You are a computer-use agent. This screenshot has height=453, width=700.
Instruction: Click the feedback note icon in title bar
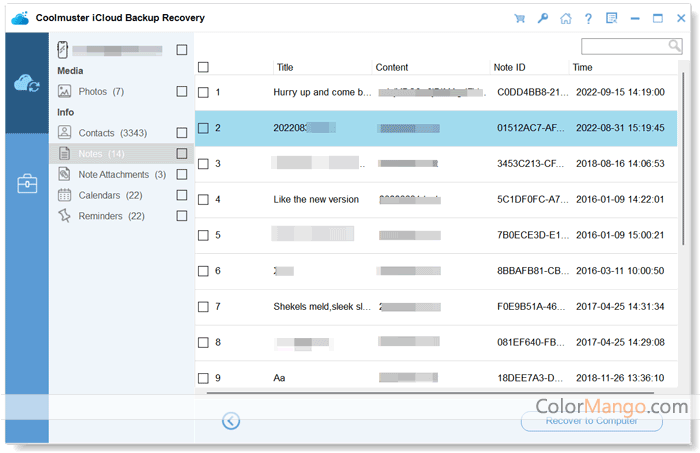(612, 18)
